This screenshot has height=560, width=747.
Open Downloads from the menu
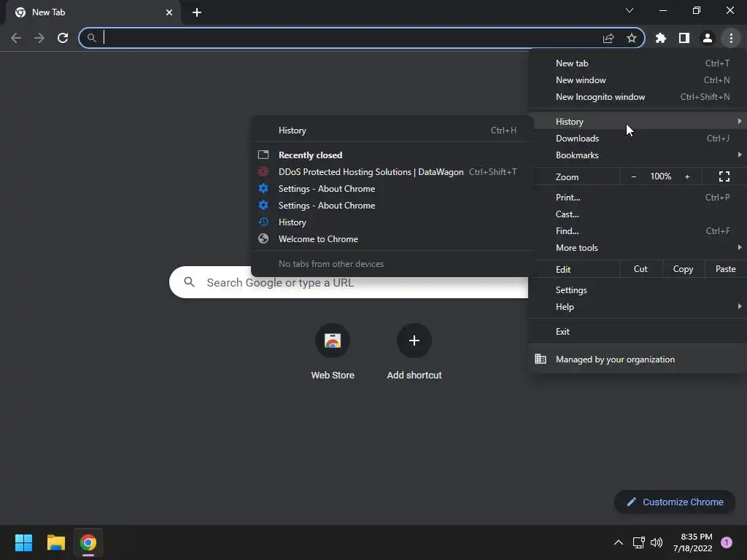coord(638,139)
